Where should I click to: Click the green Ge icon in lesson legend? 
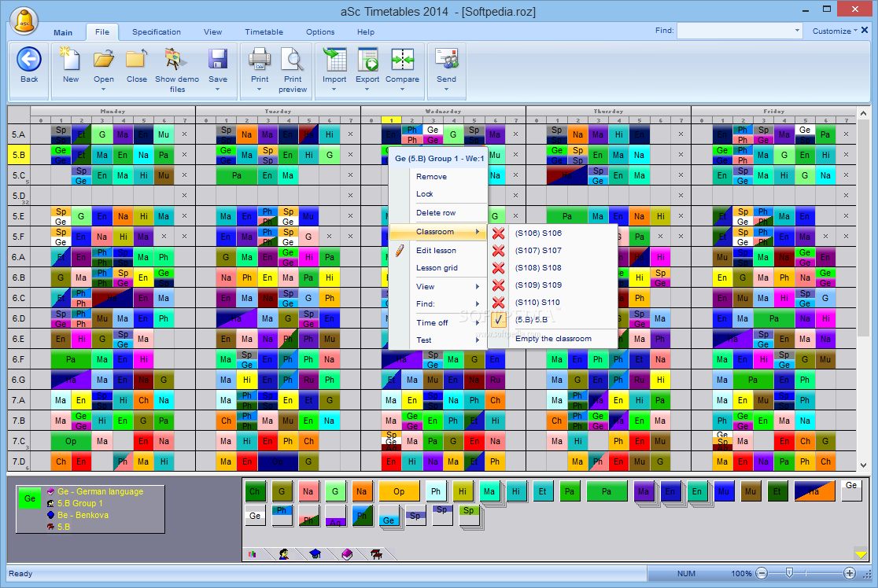point(30,498)
